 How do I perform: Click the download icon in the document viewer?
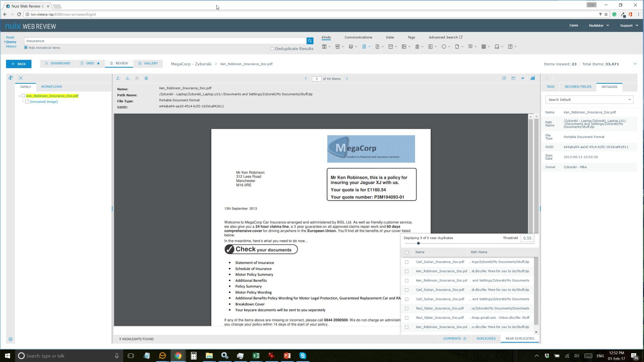(x=127, y=78)
